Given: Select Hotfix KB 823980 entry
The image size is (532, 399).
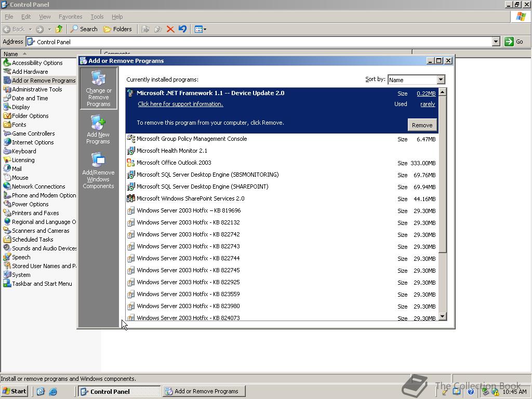Looking at the screenshot, I should (x=281, y=306).
